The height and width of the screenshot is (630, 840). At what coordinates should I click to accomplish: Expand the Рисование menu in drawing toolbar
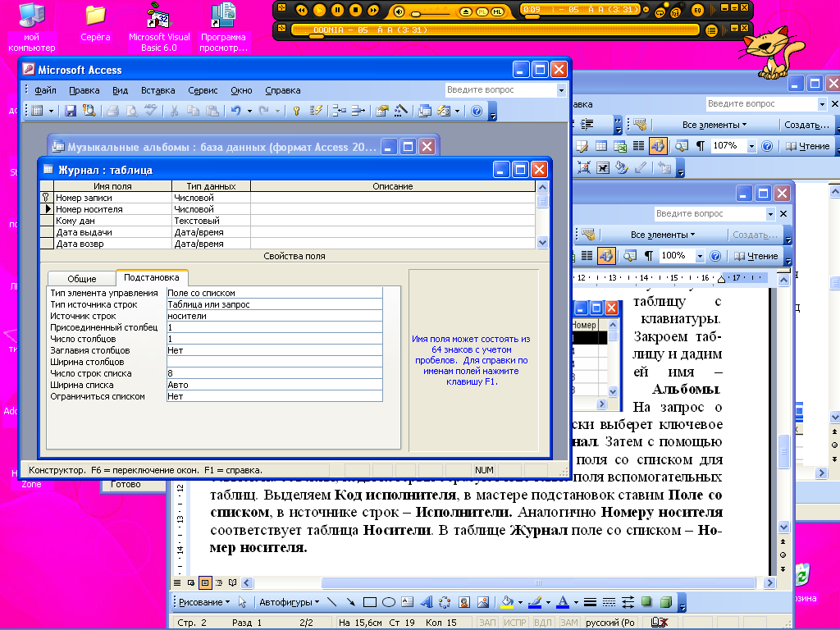pyautogui.click(x=203, y=602)
